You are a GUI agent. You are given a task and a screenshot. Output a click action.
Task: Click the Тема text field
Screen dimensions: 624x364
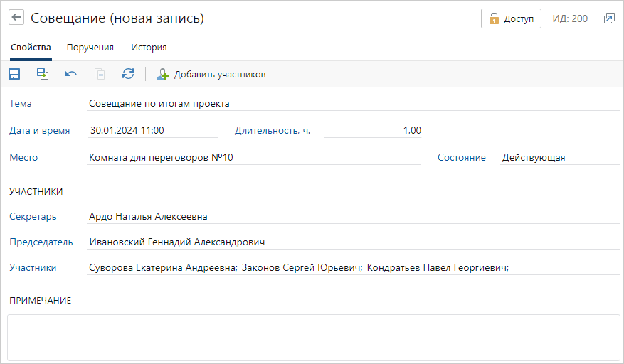tap(354, 103)
